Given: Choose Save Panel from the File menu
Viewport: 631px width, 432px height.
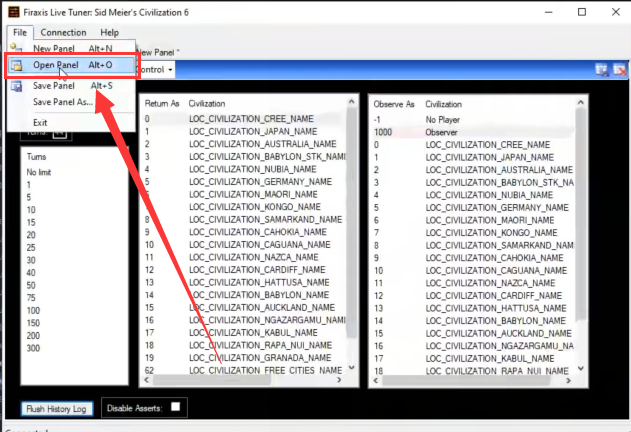Looking at the screenshot, I should (x=71, y=85).
